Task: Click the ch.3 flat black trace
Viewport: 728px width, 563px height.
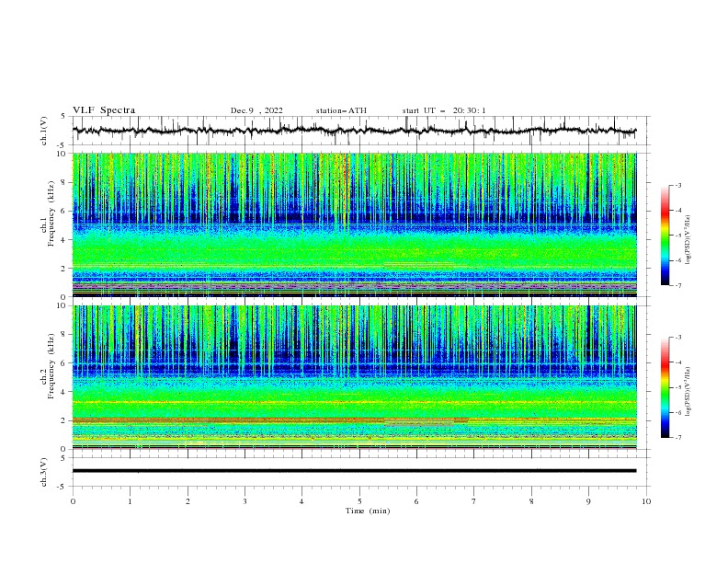Action: [x=354, y=471]
